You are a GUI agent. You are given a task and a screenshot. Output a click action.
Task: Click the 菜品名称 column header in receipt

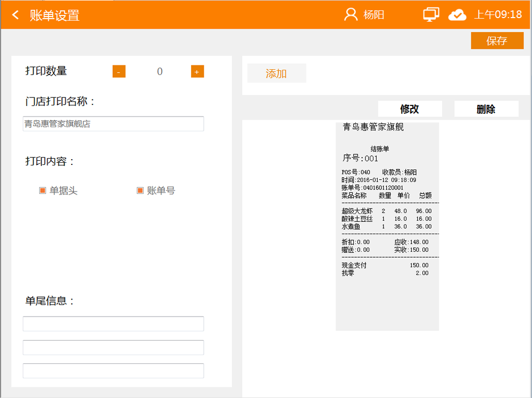click(354, 195)
